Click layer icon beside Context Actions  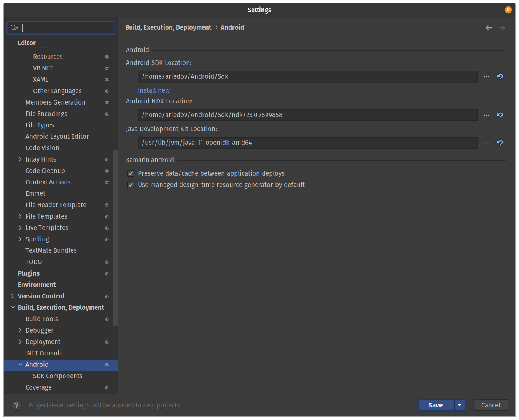[107, 182]
